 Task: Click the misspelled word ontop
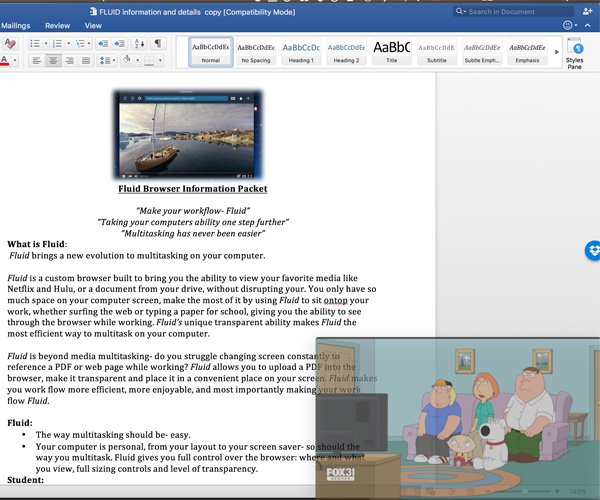336,300
